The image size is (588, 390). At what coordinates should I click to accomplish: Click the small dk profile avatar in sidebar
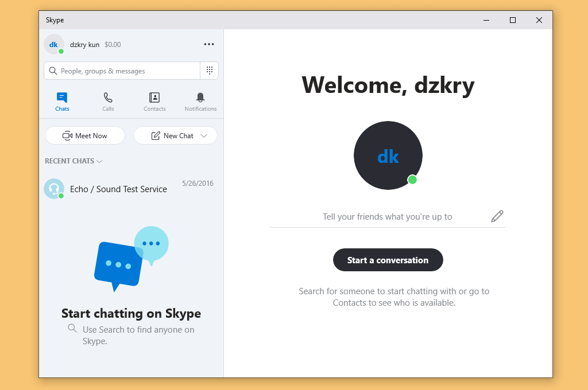[54, 44]
